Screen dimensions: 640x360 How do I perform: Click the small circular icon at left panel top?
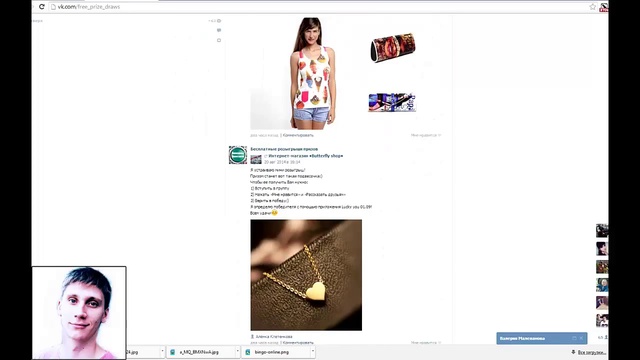pyautogui.click(x=219, y=21)
